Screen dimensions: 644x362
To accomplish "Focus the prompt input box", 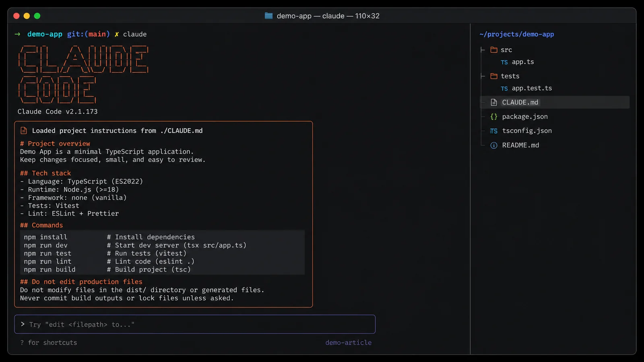I will point(195,324).
